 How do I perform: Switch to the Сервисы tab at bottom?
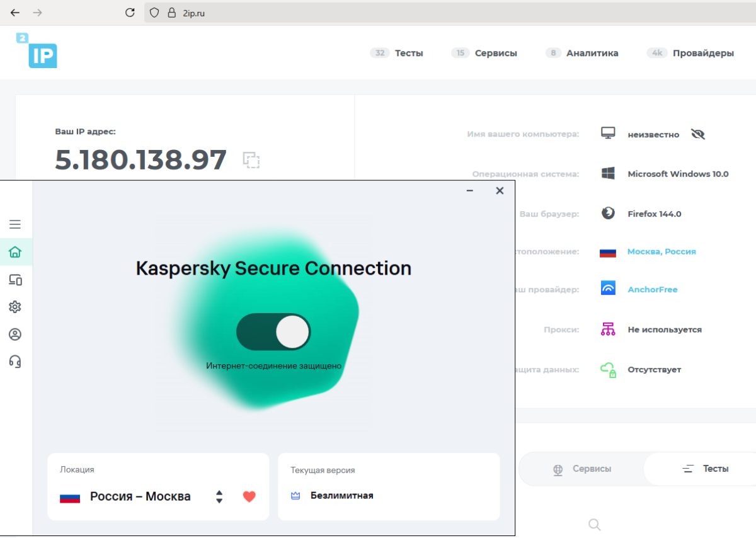pos(581,469)
